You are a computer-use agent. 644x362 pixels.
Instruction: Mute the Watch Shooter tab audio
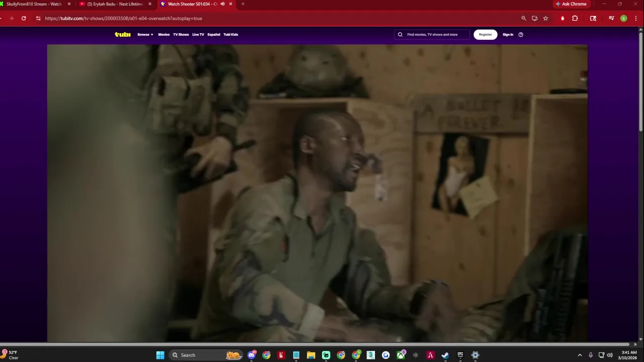click(222, 4)
